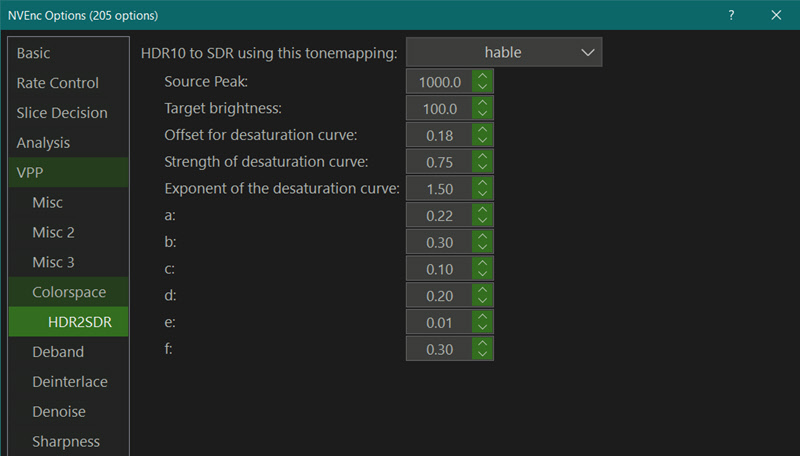The height and width of the screenshot is (456, 800).
Task: Click the Offset for desaturation curve field
Action: pos(439,135)
